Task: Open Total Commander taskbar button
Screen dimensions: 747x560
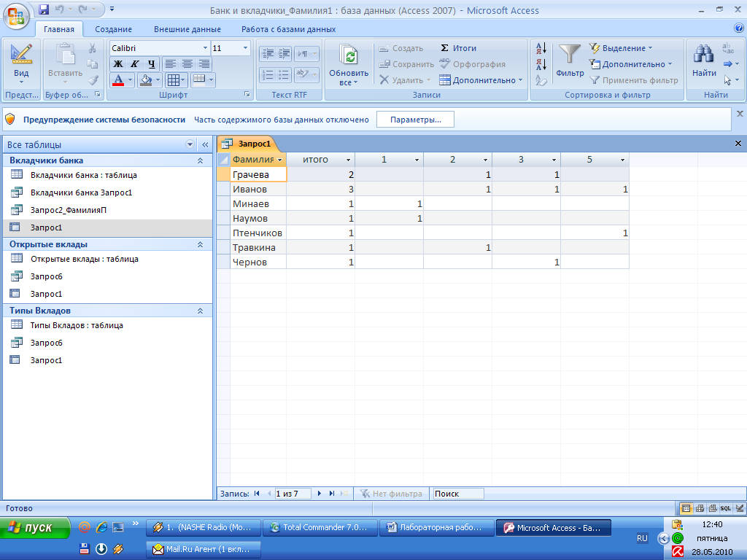Action: (x=320, y=528)
